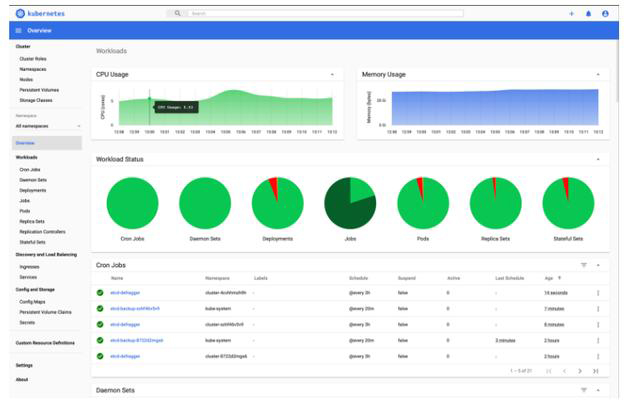The height and width of the screenshot is (400, 640).
Task: Collapse the CPU Usage card
Action: tap(332, 75)
